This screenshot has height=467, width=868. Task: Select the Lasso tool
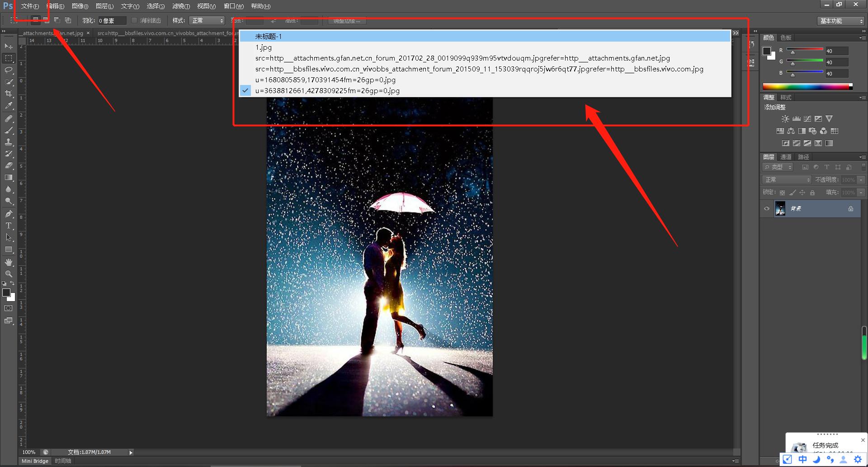tap(9, 70)
